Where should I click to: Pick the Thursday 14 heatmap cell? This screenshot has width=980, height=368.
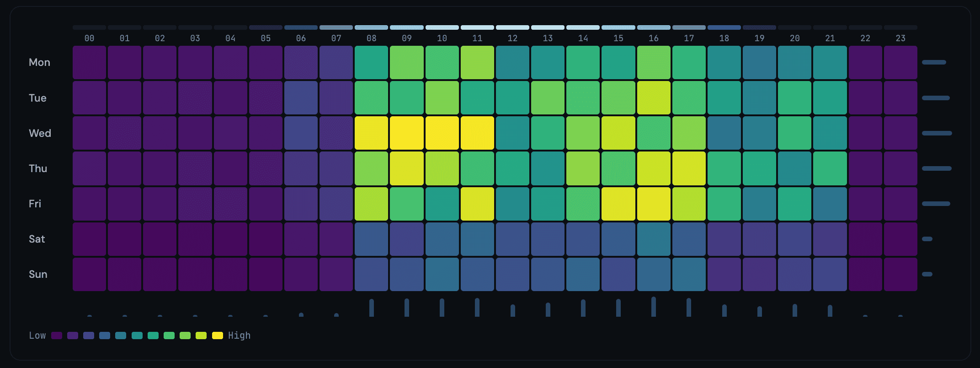tap(583, 168)
